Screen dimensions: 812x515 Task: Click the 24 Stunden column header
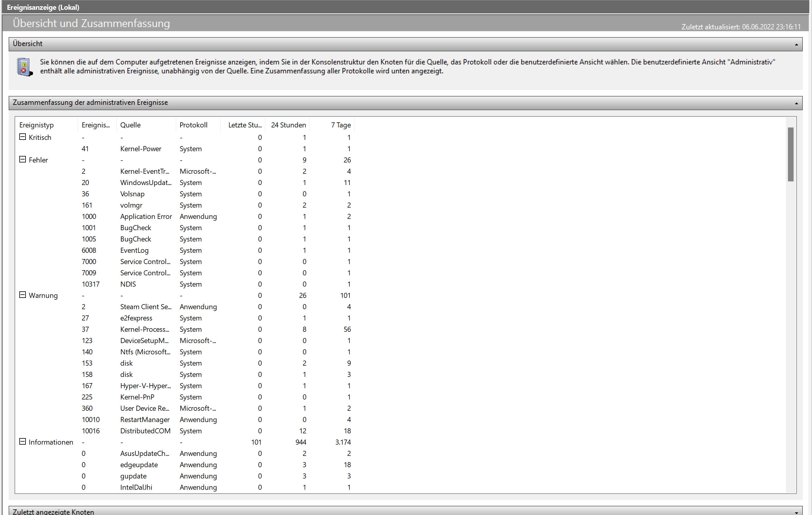(x=288, y=125)
